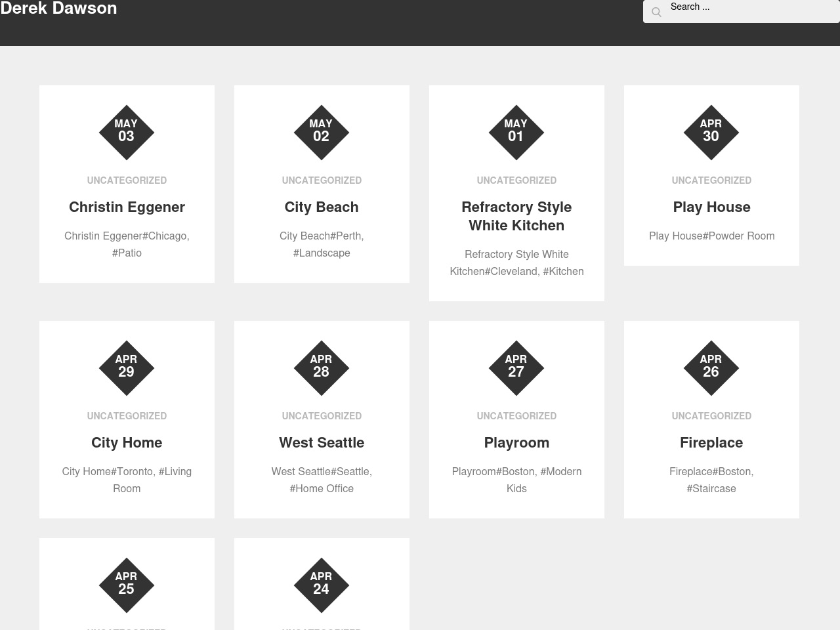Viewport: 840px width, 630px height.
Task: Click Uncategorized above West Seattle
Action: (x=322, y=415)
